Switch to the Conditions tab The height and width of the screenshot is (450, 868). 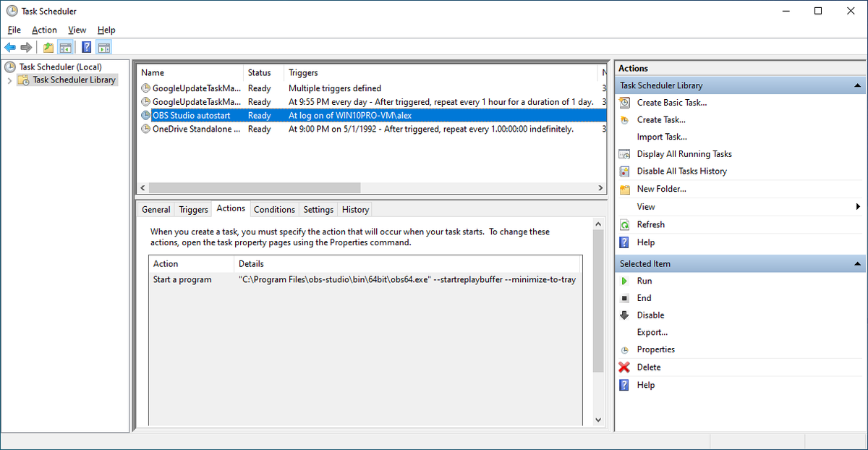click(275, 210)
